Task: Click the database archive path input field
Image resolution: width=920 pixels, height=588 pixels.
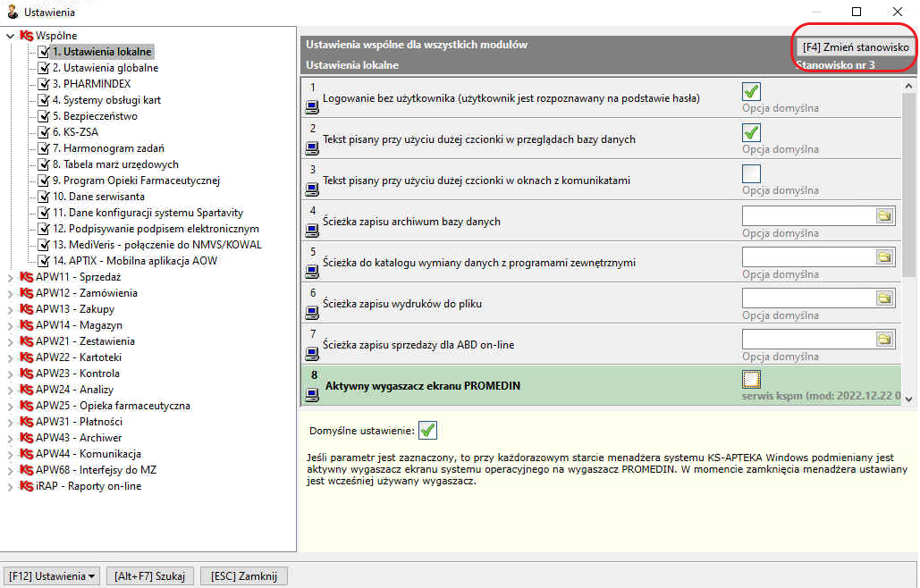Action: coord(809,216)
